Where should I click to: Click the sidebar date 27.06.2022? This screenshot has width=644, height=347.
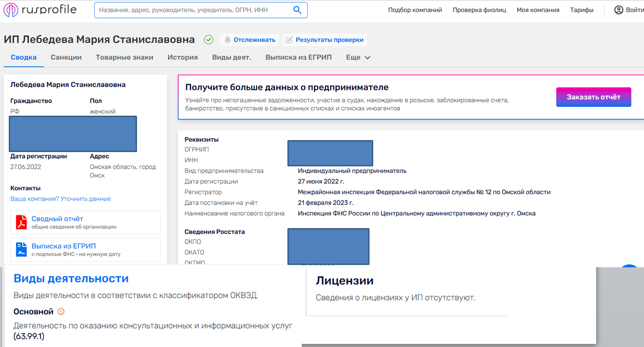coord(26,167)
